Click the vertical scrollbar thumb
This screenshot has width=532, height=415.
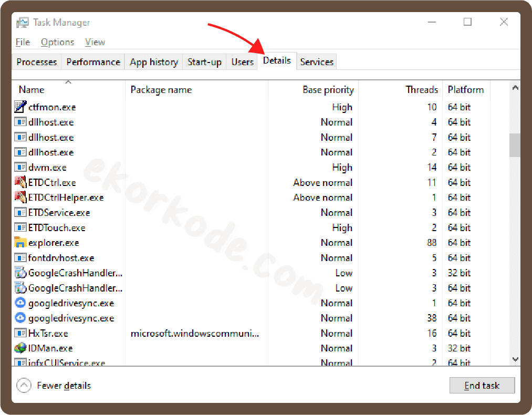[x=515, y=145]
